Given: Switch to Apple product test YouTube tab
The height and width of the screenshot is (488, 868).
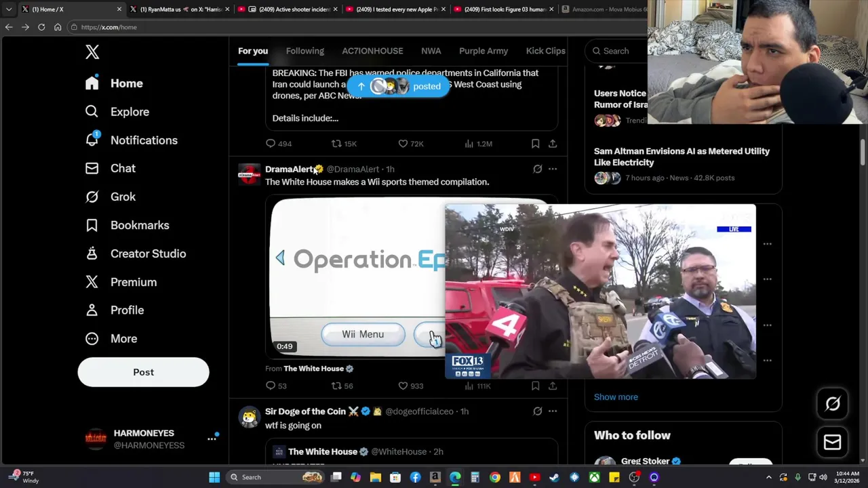Looking at the screenshot, I should (394, 9).
